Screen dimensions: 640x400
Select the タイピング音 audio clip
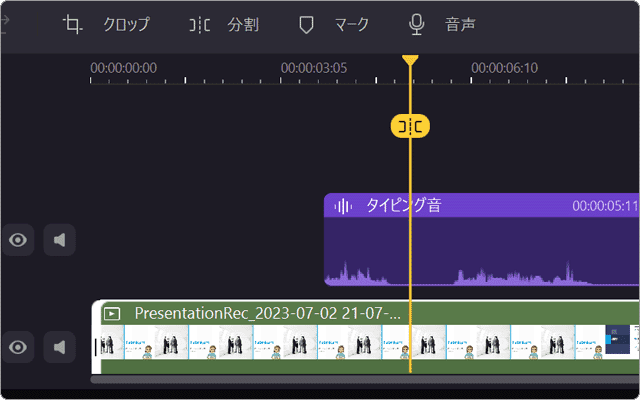pos(482,240)
